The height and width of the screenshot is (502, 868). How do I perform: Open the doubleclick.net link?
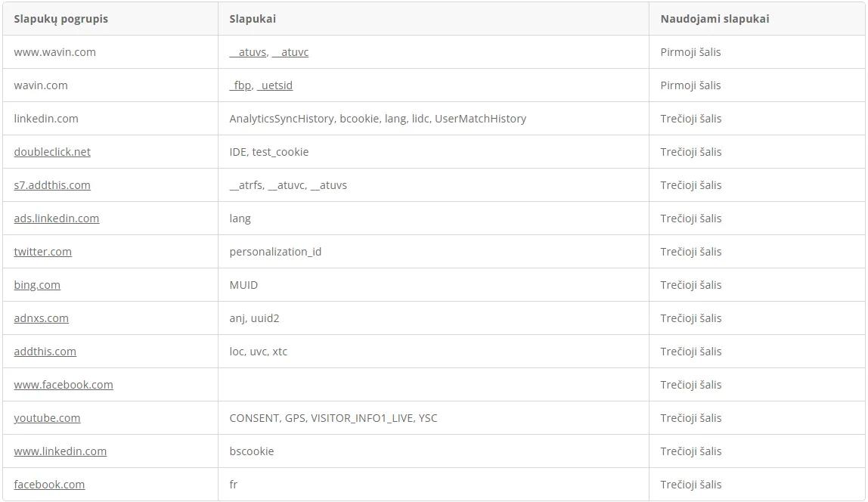tap(52, 152)
